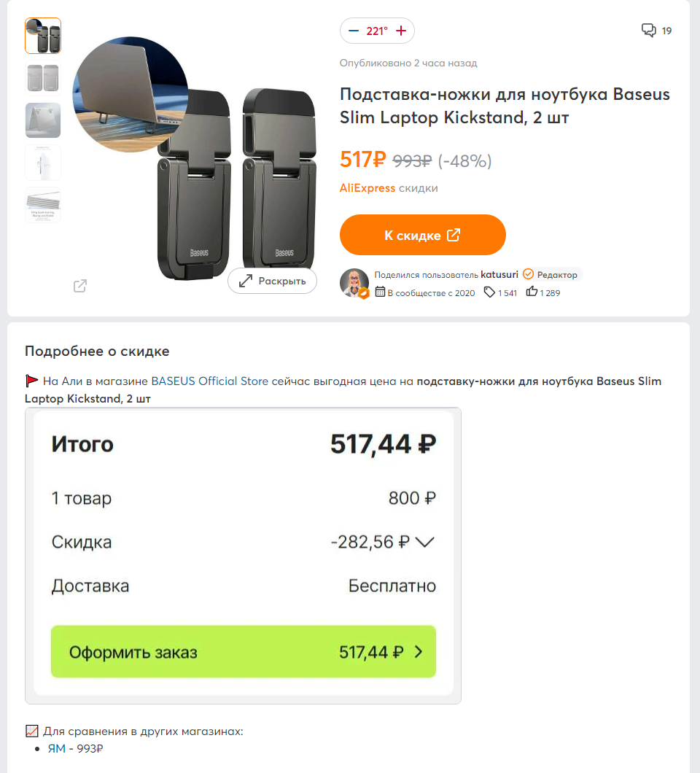Select the fifth thumbnail with stacked stands
The width and height of the screenshot is (700, 773).
click(43, 205)
